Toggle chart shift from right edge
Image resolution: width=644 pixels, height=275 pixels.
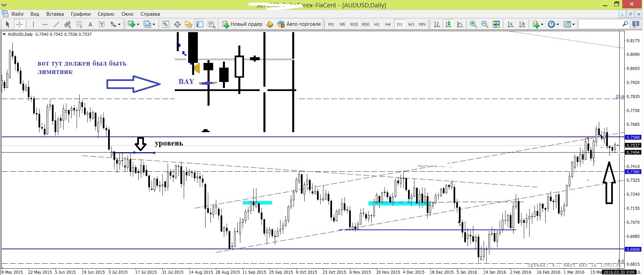click(x=522, y=24)
